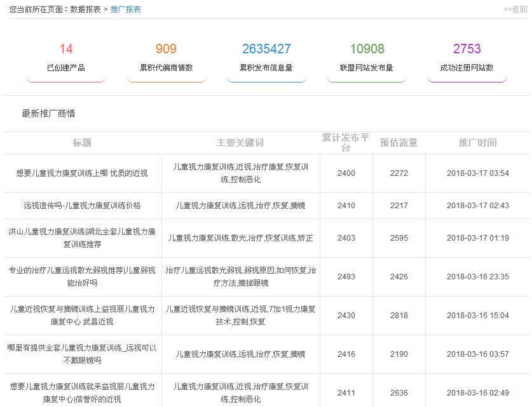532x407 pixels.
Task: Click traffic estimate 2818
Action: [399, 315]
